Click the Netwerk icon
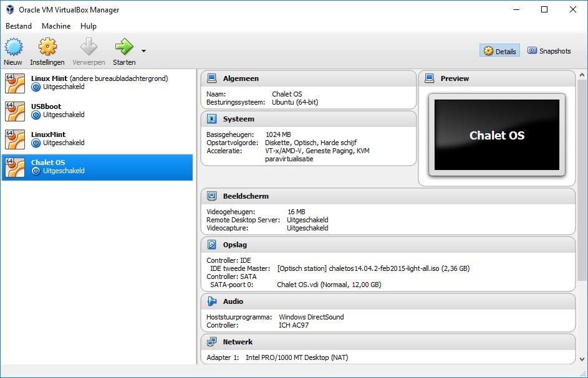The image size is (588, 378). [212, 342]
